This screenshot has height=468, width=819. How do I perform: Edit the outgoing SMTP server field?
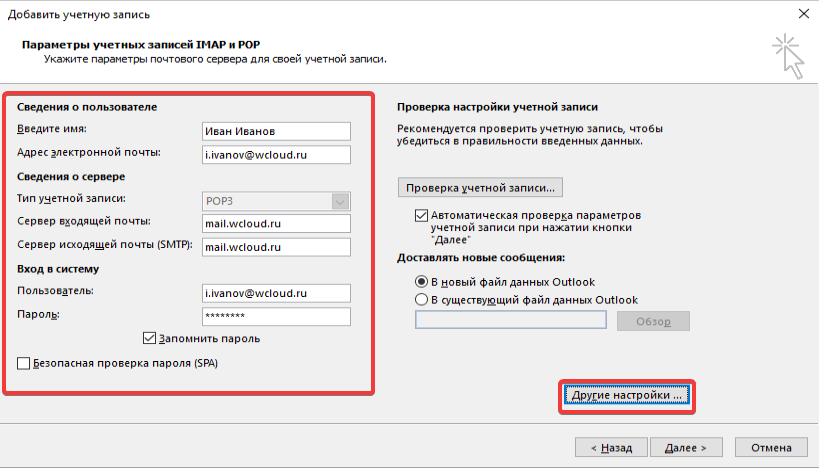point(275,246)
